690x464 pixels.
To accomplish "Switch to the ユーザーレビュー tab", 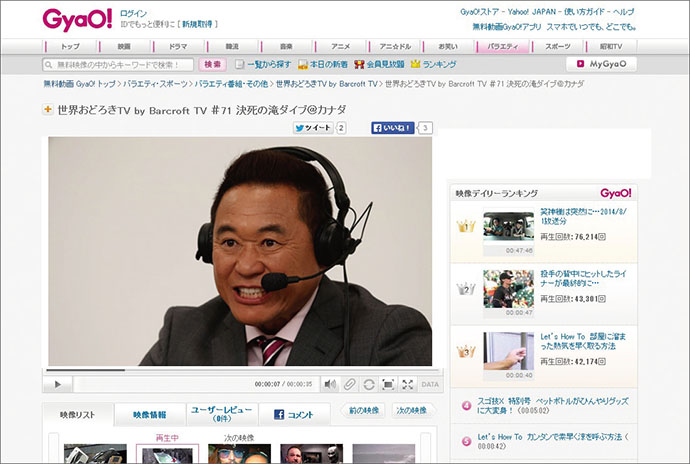I will [x=222, y=414].
